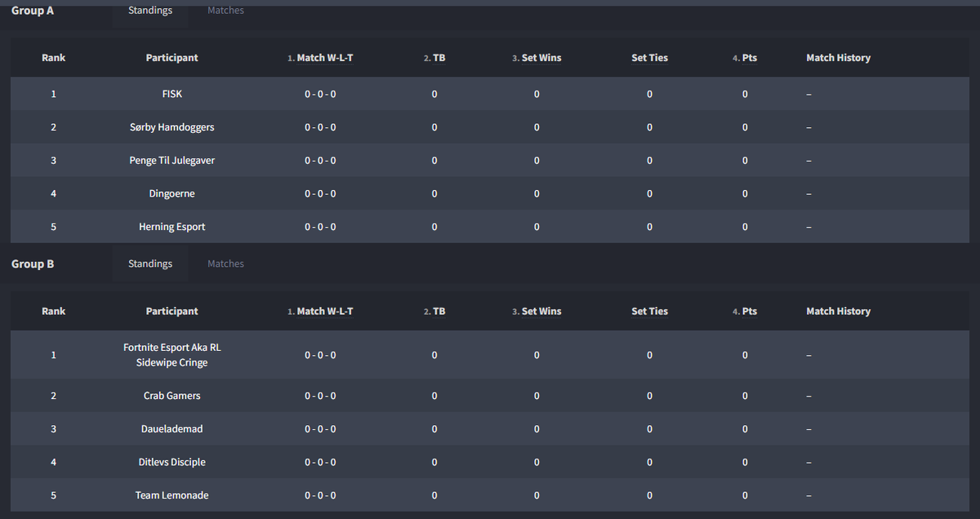Click Fortnite Esport team's Pts value
This screenshot has width=980, height=519.
click(x=745, y=355)
